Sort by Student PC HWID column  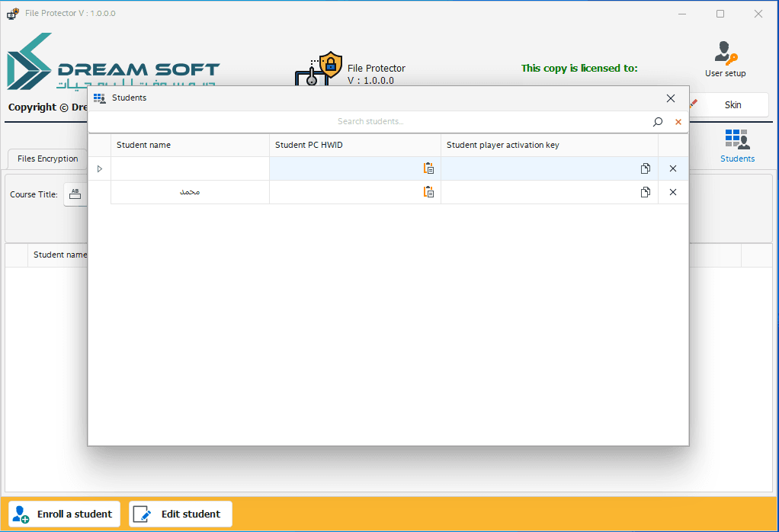coord(354,145)
